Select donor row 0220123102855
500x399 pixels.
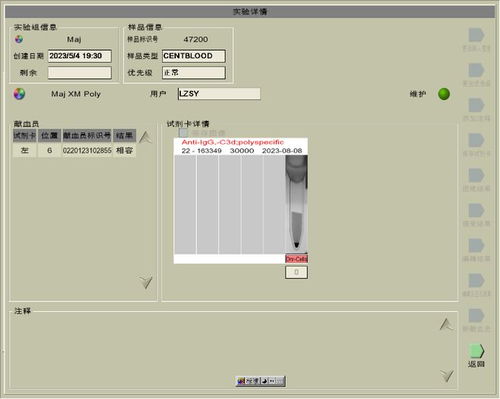[x=74, y=150]
